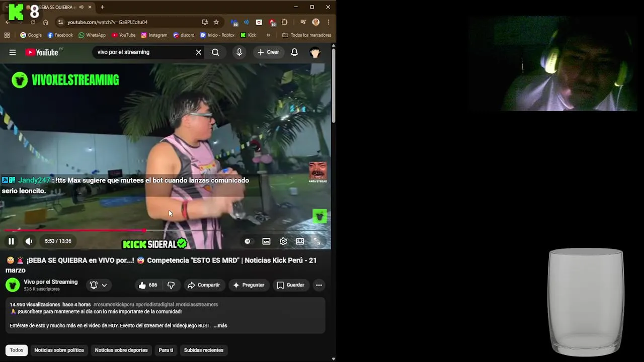
Task: Open the Preguntar AI button
Action: pyautogui.click(x=248, y=285)
